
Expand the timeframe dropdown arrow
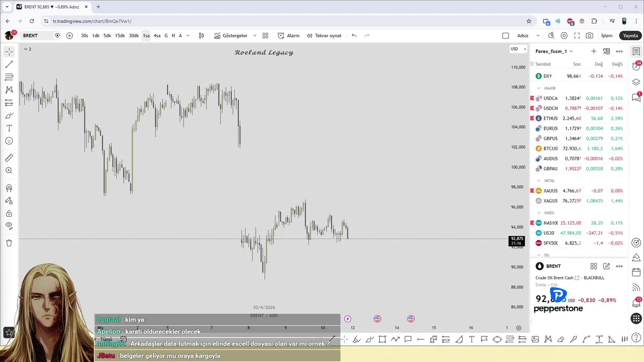click(x=188, y=36)
